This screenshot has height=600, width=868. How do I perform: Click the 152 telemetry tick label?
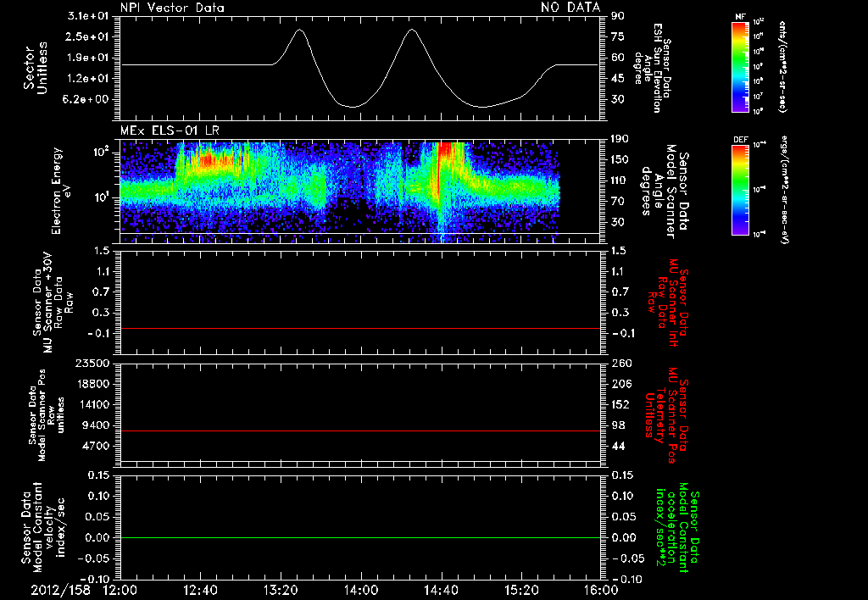point(621,404)
